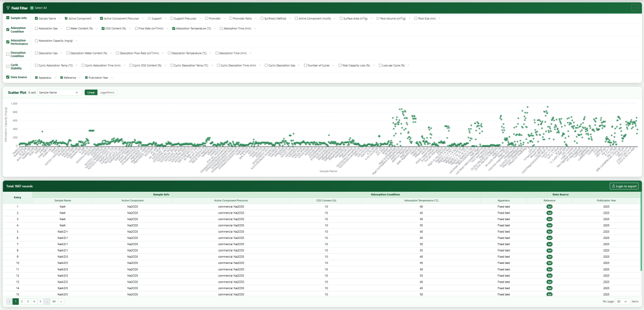
Task: Tick the Select All checkbox
Action: click(32, 8)
